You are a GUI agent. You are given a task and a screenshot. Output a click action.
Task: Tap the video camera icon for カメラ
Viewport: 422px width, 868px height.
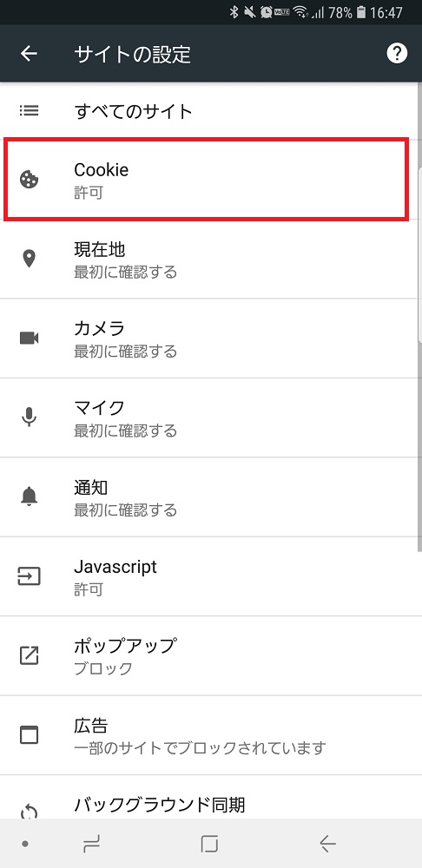coord(29,338)
